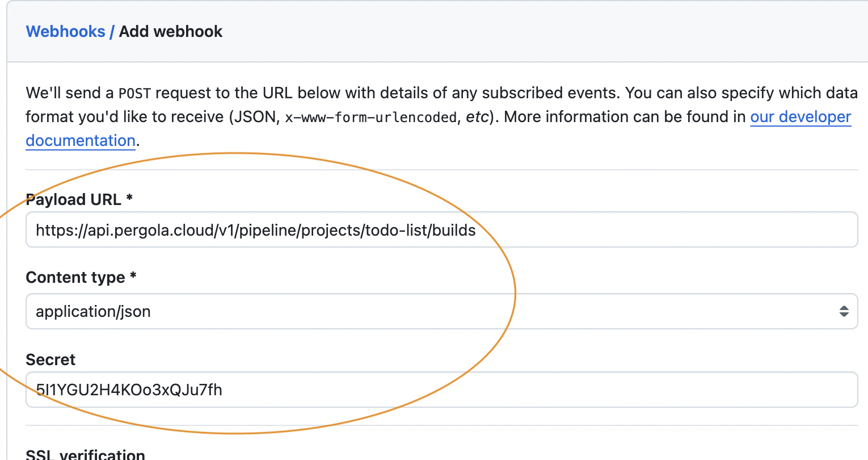Viewport: 868px width, 460px height.
Task: Click the POST code word in description
Action: point(134,93)
